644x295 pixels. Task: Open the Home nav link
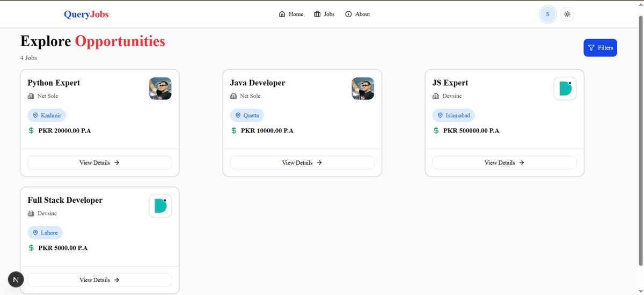[291, 14]
